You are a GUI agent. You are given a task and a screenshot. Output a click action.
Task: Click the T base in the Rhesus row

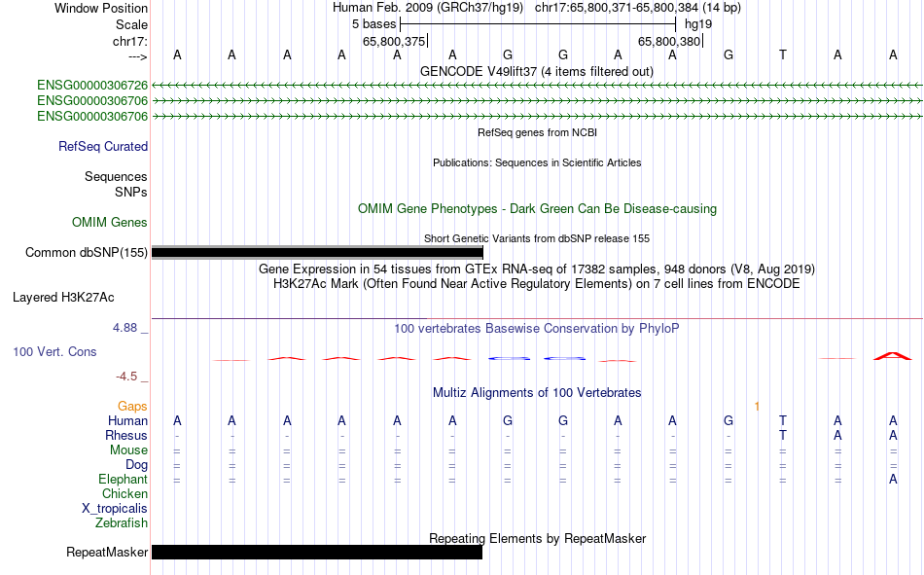(x=783, y=435)
